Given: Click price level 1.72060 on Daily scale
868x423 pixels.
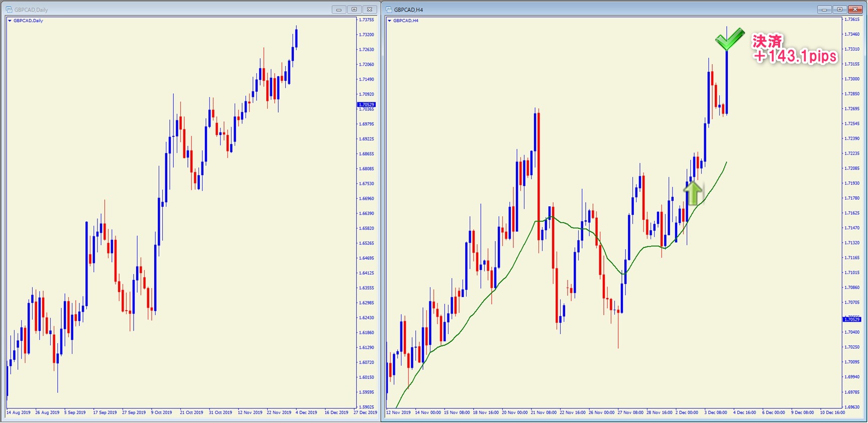Looking at the screenshot, I should 367,64.
